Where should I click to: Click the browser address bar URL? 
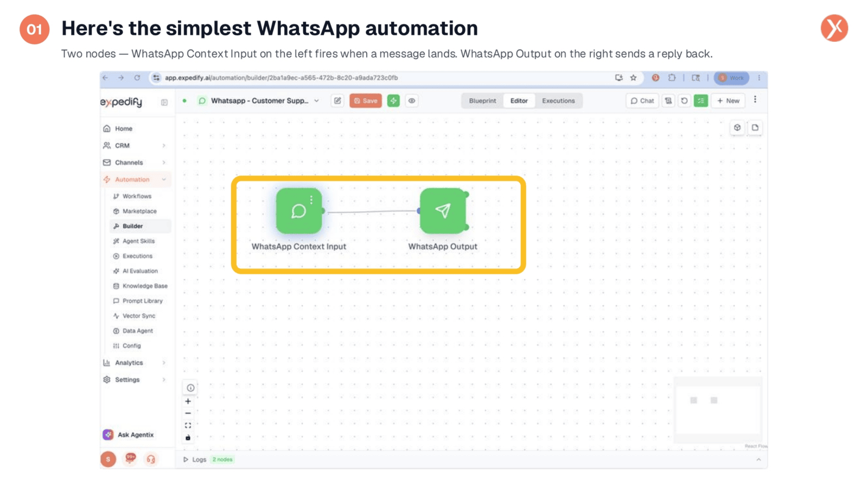[282, 78]
